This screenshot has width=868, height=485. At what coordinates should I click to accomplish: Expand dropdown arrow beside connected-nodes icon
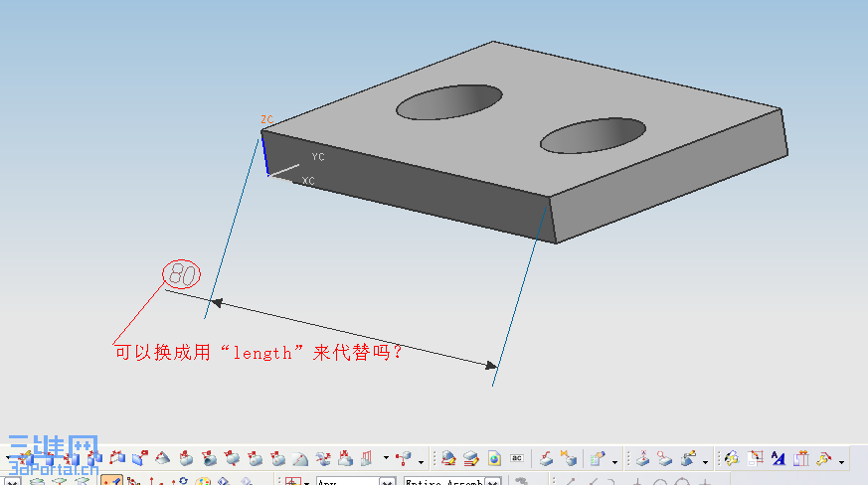[x=422, y=461]
